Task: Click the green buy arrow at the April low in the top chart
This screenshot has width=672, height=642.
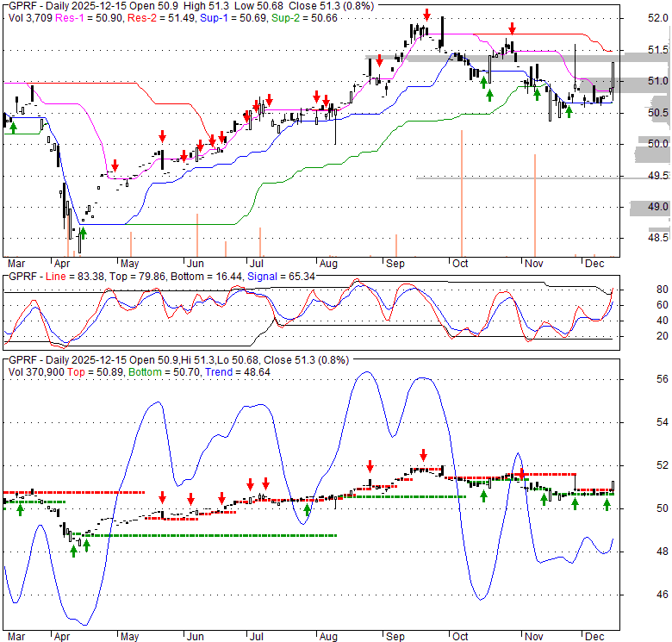Action: (x=84, y=234)
